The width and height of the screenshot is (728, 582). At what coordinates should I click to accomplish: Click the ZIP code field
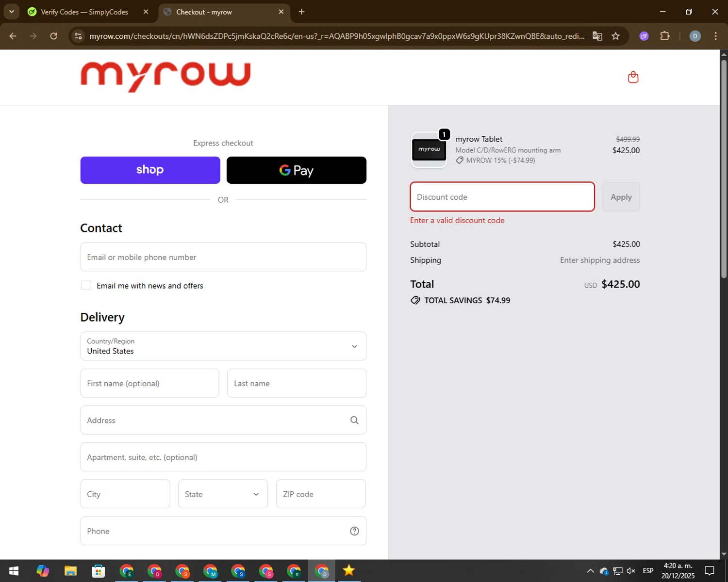(x=321, y=494)
